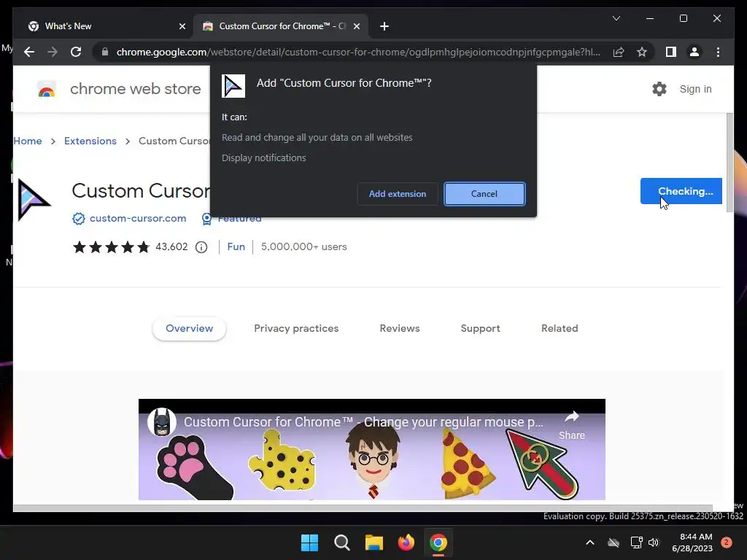Viewport: 747px width, 560px height.
Task: Click the forward navigation arrow
Action: pos(53,52)
